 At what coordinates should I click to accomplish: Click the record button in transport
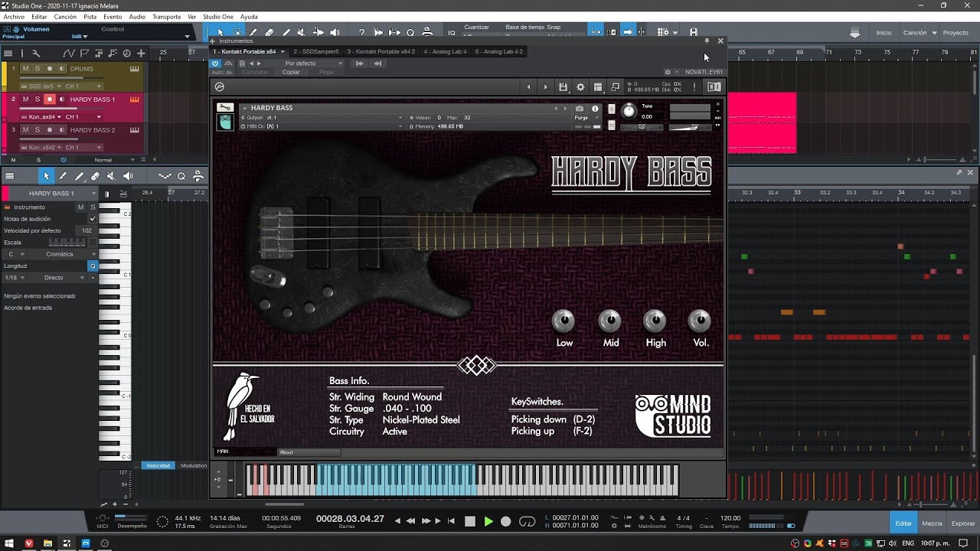505,521
